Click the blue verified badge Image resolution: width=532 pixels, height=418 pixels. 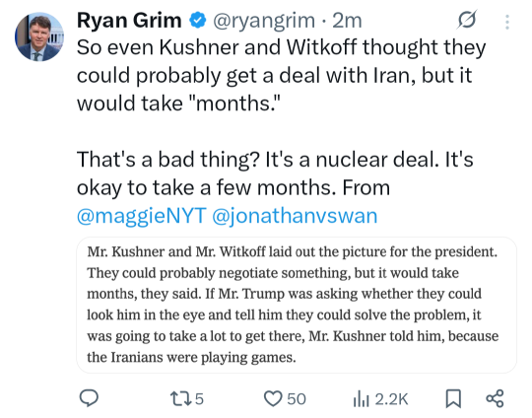(198, 21)
